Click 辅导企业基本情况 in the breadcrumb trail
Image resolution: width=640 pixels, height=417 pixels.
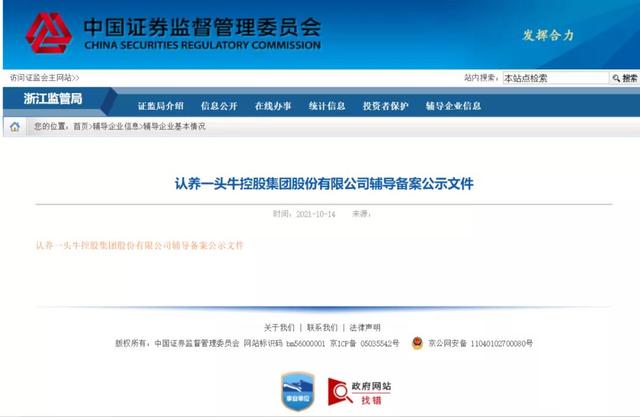click(x=174, y=126)
